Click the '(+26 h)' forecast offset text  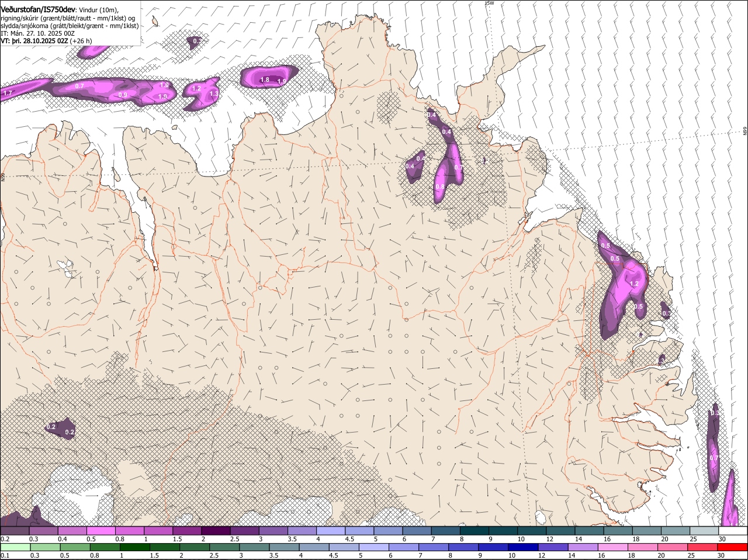81,41
